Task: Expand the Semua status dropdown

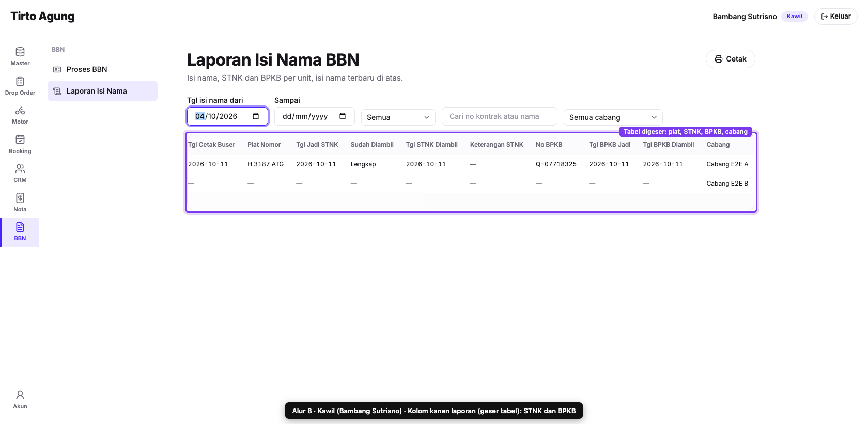Action: tap(398, 117)
